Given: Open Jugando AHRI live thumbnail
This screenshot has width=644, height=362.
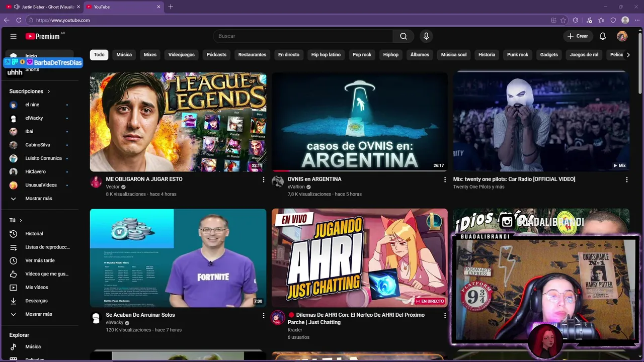Looking at the screenshot, I should point(360,258).
